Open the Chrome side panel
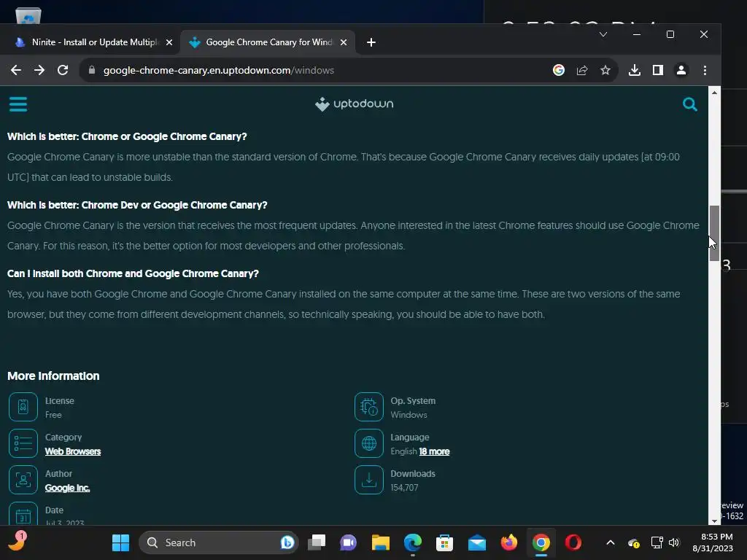 (x=657, y=70)
